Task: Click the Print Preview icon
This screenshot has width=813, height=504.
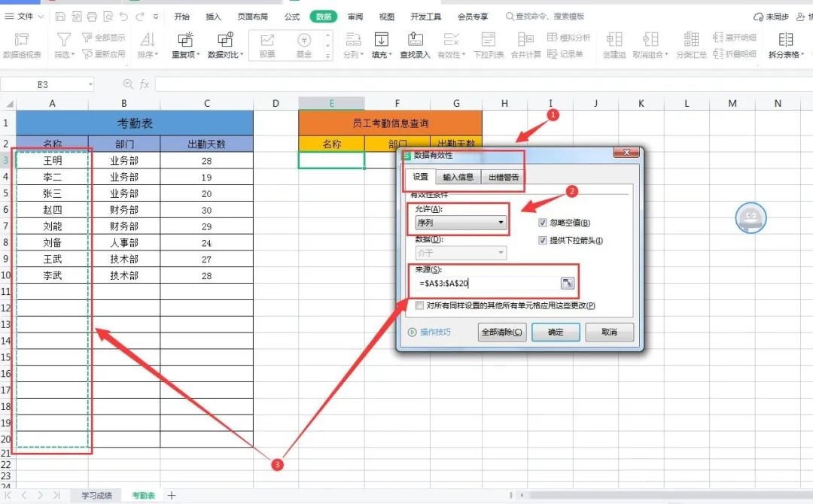Action: point(108,17)
